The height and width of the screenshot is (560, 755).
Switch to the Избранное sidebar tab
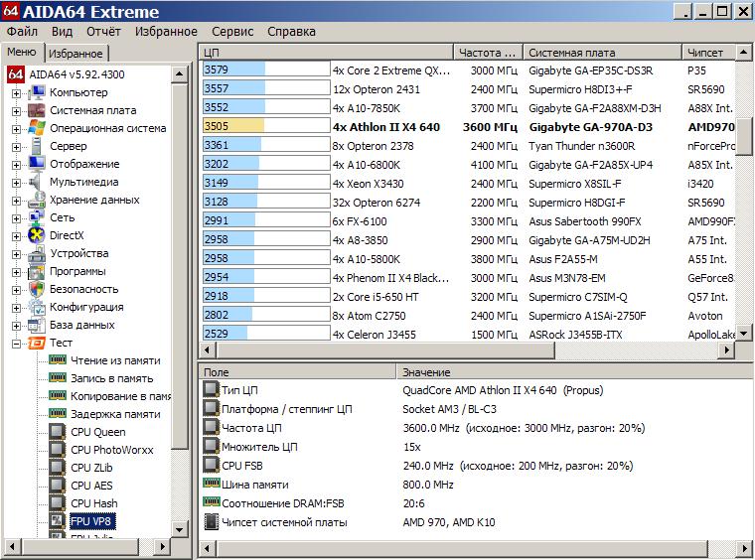(x=76, y=53)
